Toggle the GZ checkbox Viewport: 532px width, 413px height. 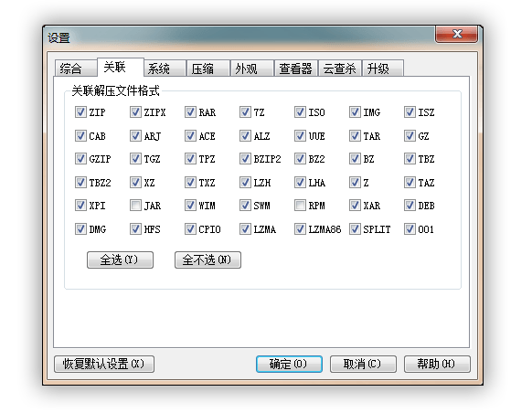coord(410,136)
